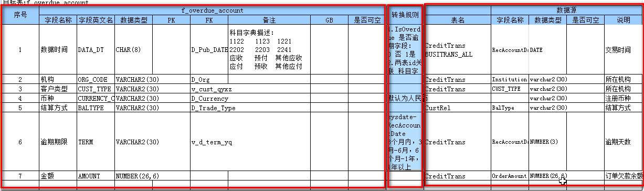Select the 转换规则 column header
The image size is (644, 191).
(404, 15)
